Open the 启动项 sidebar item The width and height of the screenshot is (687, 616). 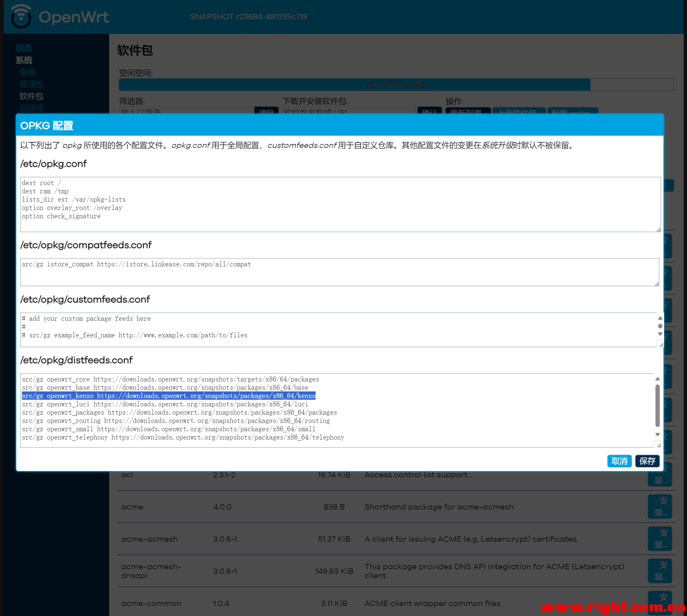tap(31, 108)
